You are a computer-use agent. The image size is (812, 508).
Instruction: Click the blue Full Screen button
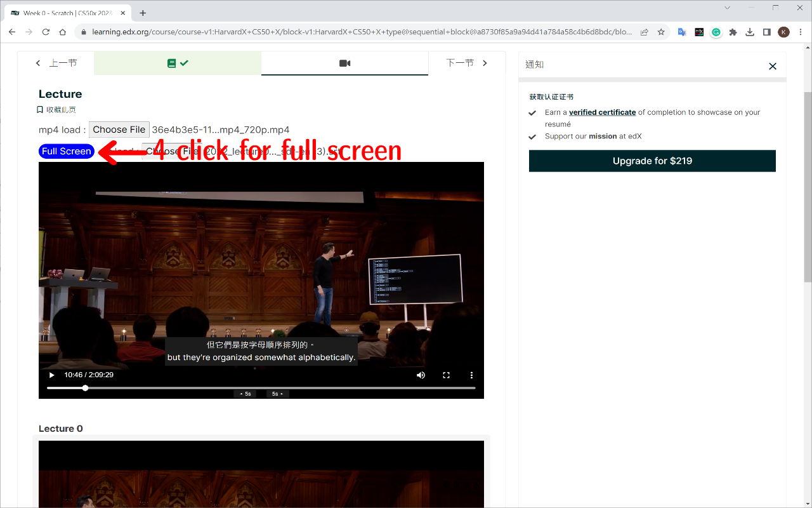point(67,151)
